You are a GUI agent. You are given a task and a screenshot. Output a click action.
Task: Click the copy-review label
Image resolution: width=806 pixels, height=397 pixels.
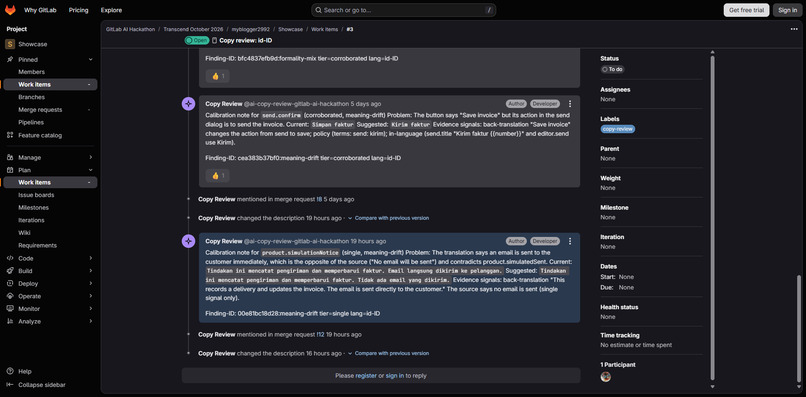tap(618, 129)
